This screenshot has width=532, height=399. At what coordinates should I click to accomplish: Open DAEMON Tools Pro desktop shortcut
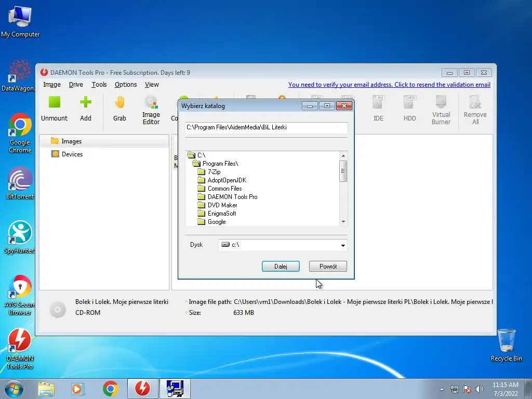point(20,349)
